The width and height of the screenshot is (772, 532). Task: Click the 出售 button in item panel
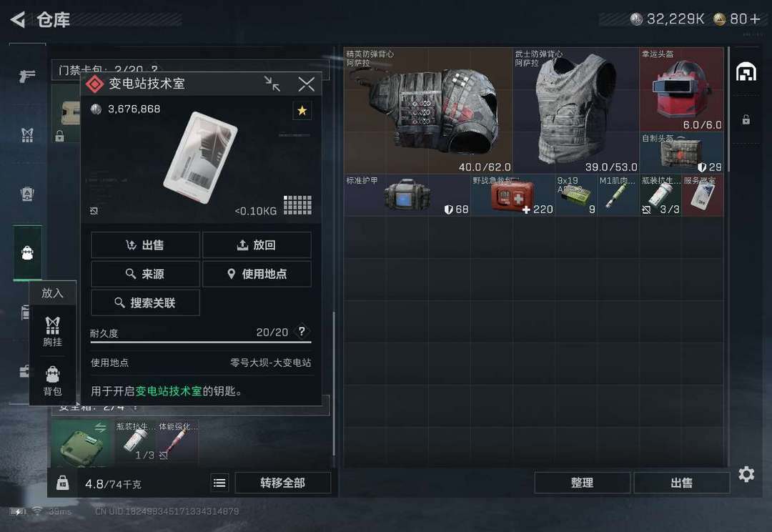(x=145, y=245)
